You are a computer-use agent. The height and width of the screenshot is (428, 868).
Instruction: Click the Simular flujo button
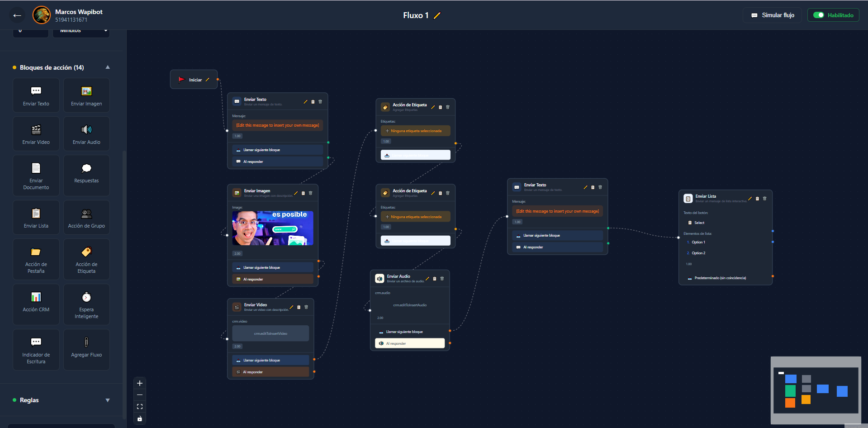point(773,15)
